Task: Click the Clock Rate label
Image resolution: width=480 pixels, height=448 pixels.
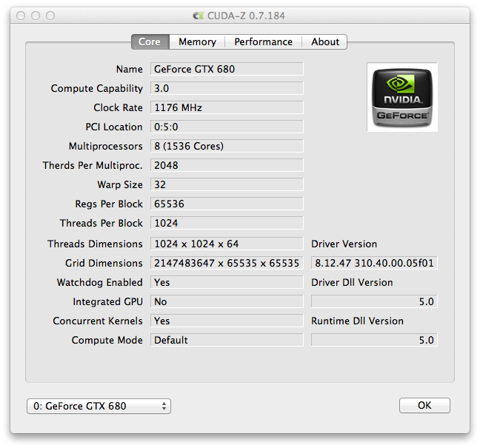Action: coord(119,107)
